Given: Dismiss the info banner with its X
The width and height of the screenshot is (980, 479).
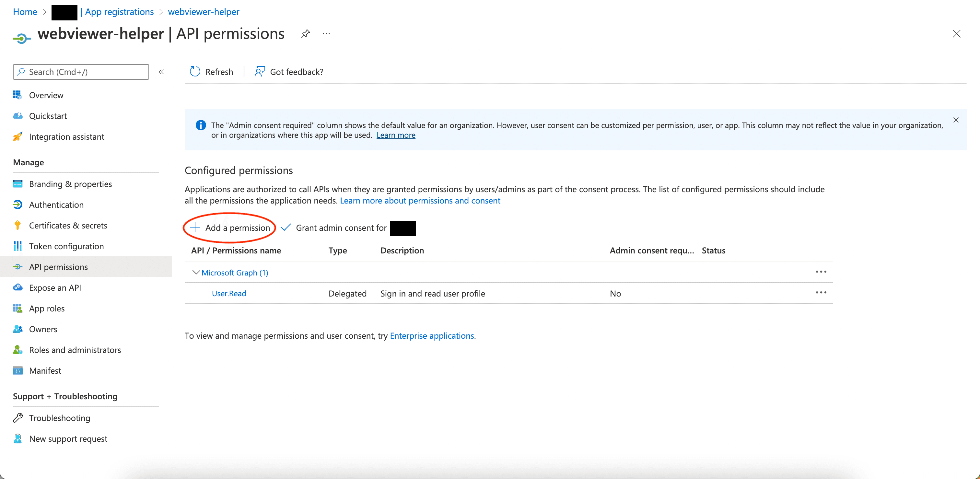Looking at the screenshot, I should click(956, 120).
